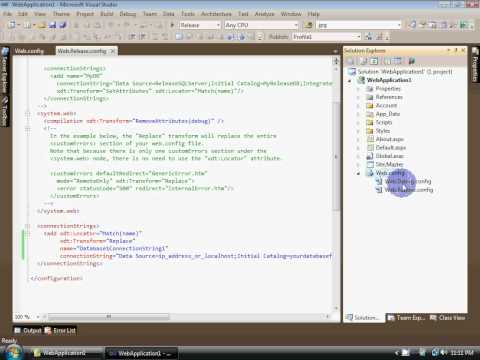Click the New Project toolbar icon
Image resolution: width=480 pixels, height=360 pixels.
tap(12, 25)
